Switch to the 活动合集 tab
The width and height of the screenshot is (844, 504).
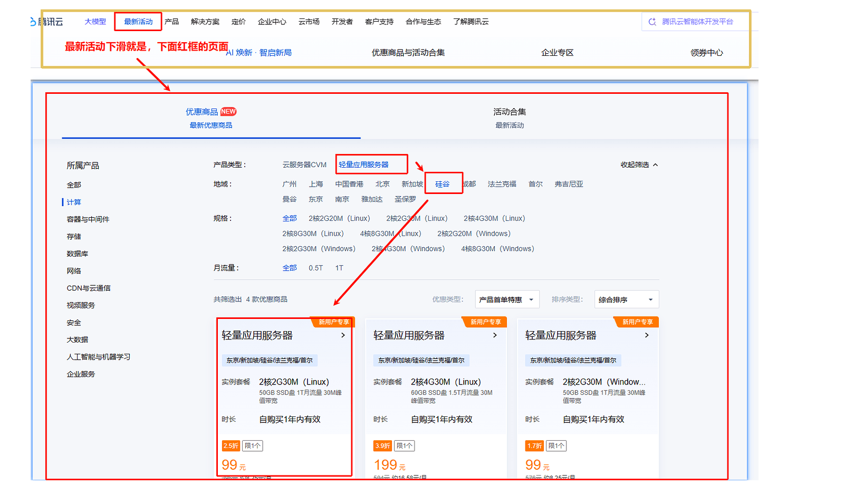(x=510, y=118)
